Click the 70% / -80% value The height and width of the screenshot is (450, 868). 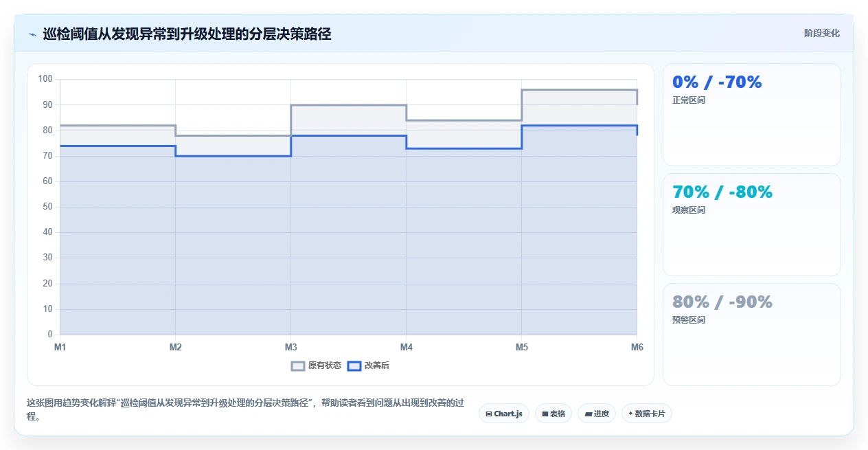(722, 192)
